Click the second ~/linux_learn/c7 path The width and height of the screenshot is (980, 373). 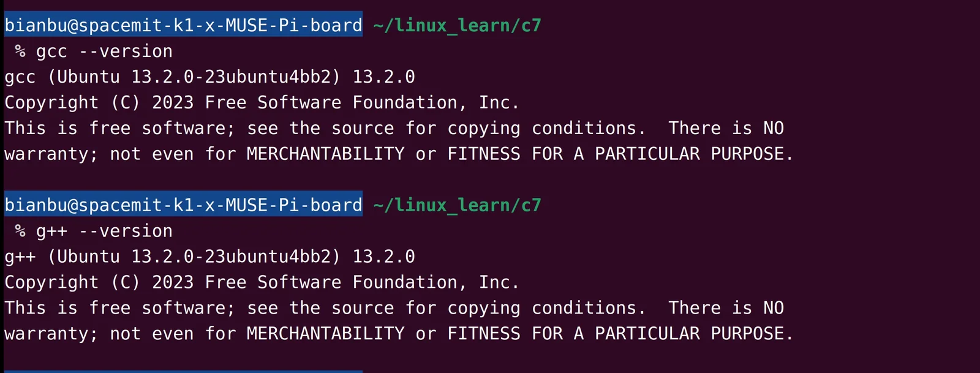pyautogui.click(x=457, y=205)
